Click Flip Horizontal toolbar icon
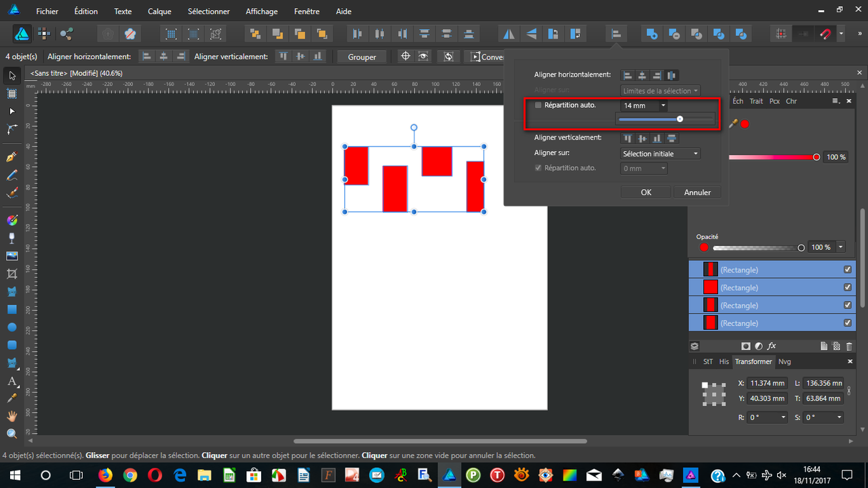 tap(509, 33)
